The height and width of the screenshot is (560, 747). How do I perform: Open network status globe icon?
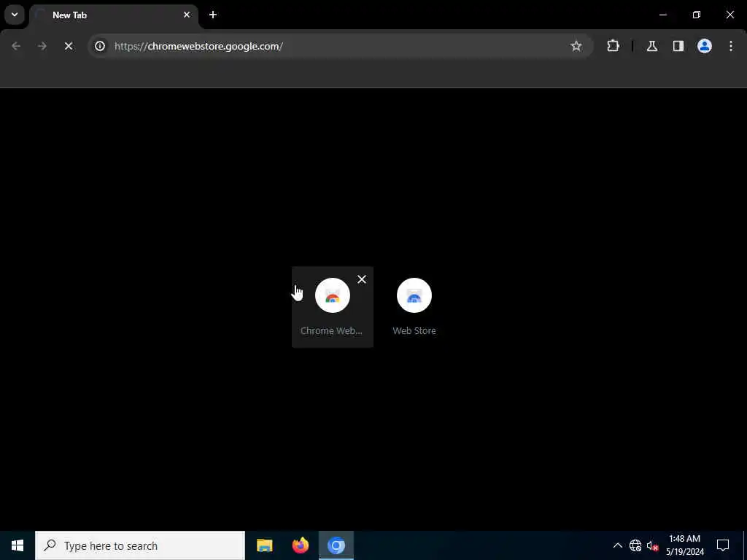tap(635, 545)
